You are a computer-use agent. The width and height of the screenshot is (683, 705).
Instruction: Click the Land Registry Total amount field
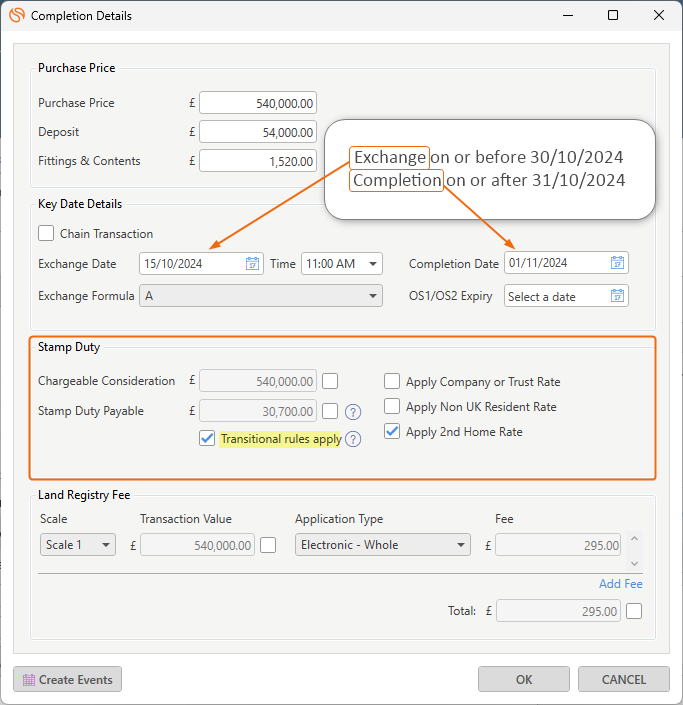point(558,611)
